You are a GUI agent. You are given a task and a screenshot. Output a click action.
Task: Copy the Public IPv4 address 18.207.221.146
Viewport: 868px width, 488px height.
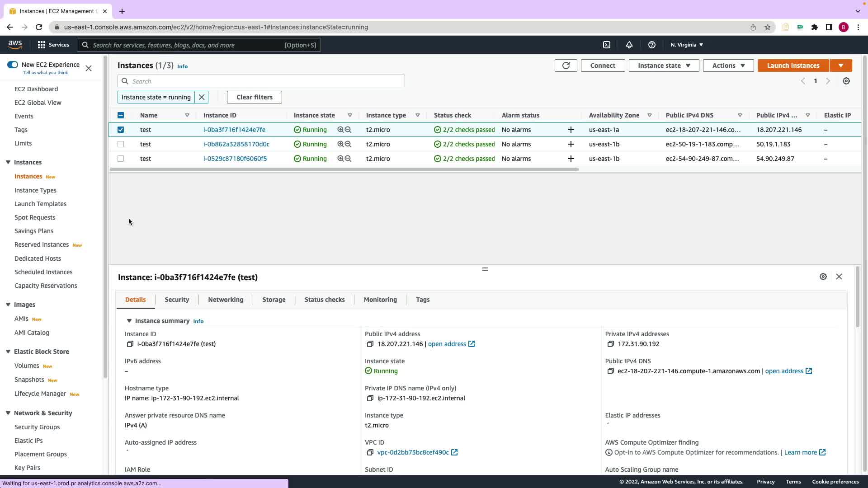point(370,344)
